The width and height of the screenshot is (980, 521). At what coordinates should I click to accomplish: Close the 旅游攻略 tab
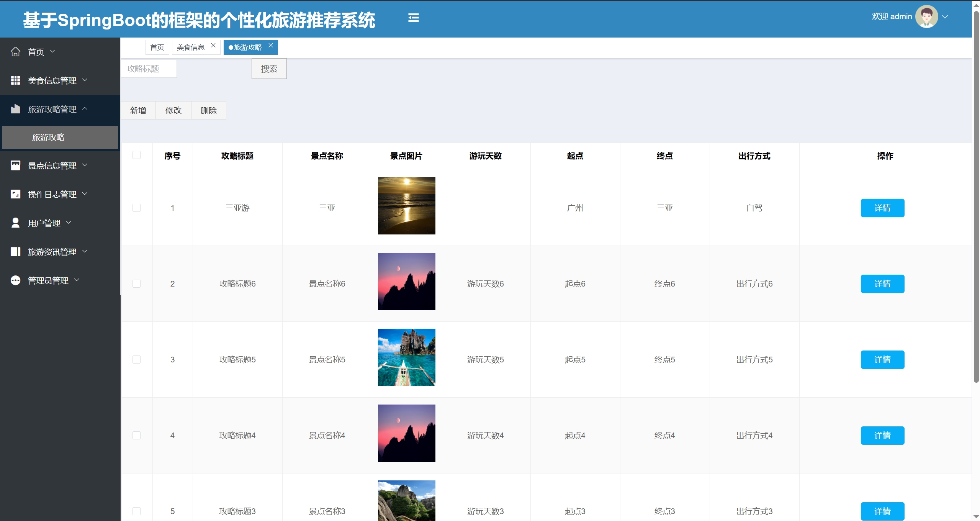point(271,45)
